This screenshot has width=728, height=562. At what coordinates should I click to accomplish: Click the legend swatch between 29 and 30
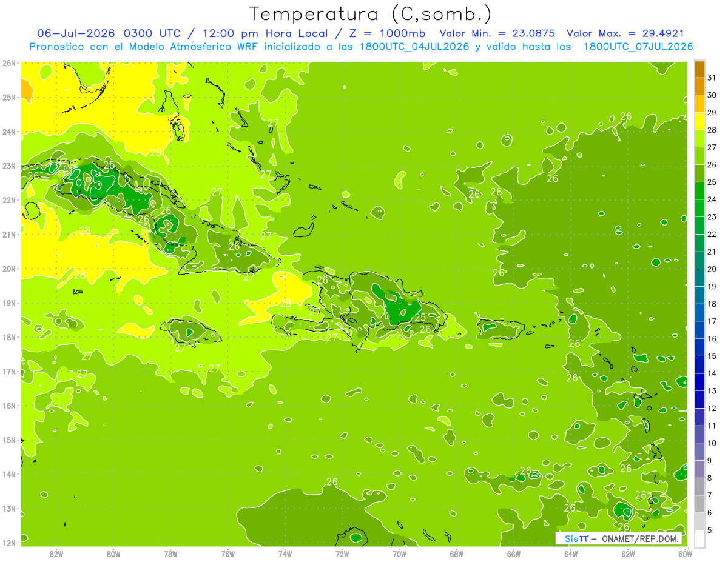click(x=699, y=104)
